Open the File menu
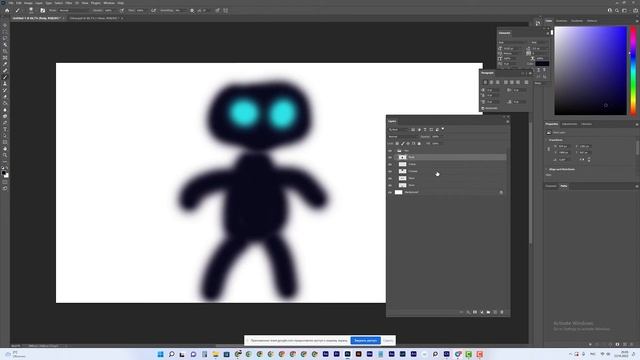The image size is (640, 360). click(11, 3)
